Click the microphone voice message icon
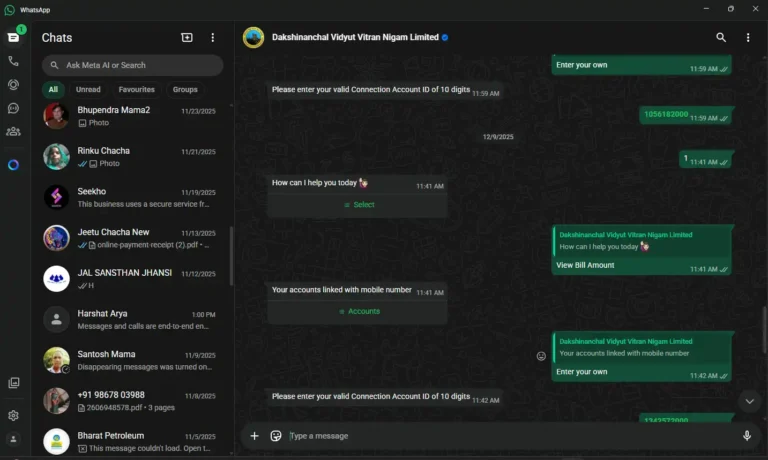 [x=747, y=436]
